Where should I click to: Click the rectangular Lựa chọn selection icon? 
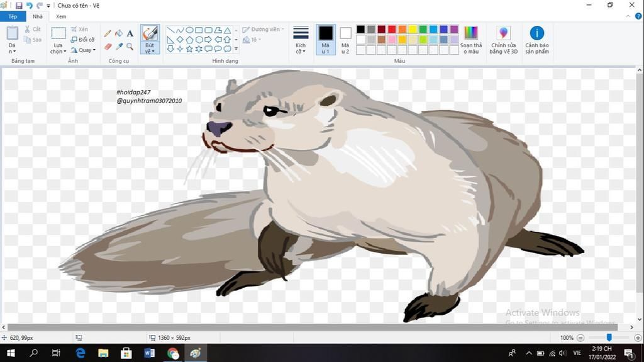click(x=58, y=33)
